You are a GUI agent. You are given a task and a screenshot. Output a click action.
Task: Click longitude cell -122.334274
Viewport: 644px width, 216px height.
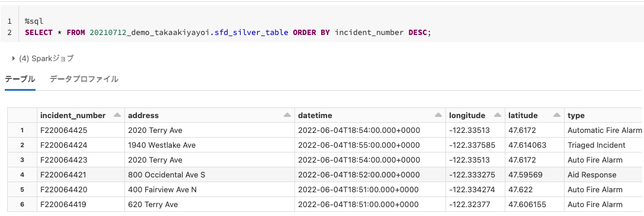point(475,190)
